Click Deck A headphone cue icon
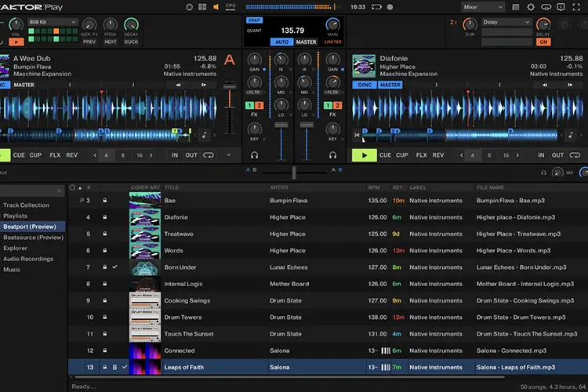 coord(254,155)
